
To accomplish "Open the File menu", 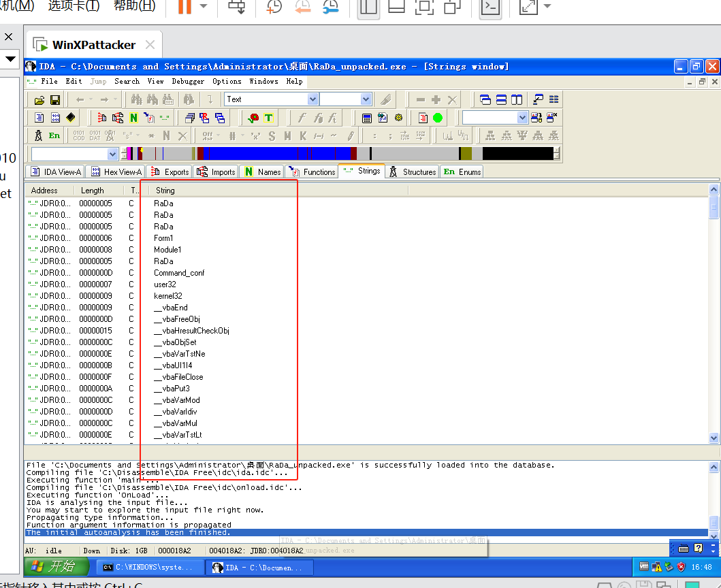I will [49, 82].
